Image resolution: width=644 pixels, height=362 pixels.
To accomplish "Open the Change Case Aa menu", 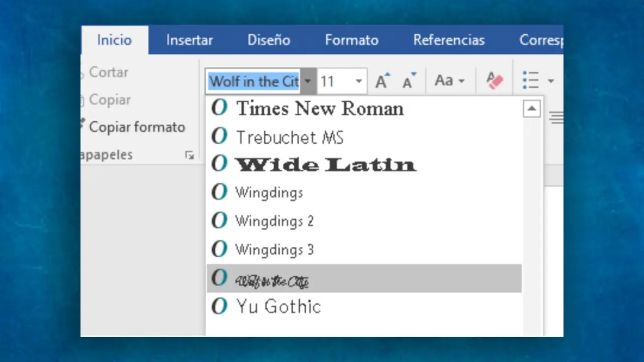I will [x=449, y=81].
